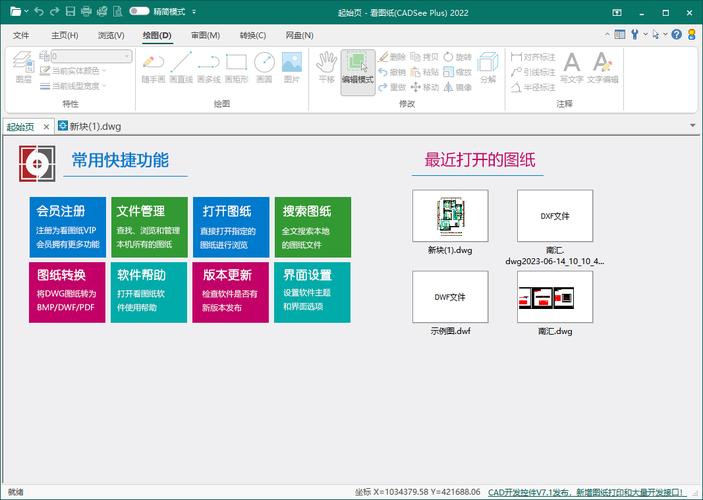This screenshot has width=703, height=500.
Task: Close the 起始页 tab
Action: pyautogui.click(x=46, y=127)
